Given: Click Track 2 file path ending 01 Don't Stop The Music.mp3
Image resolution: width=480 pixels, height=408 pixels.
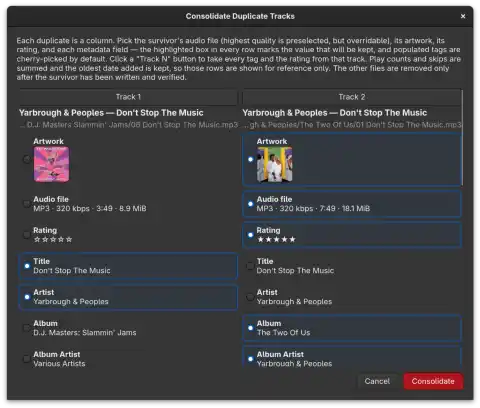Looking at the screenshot, I should [x=352, y=125].
